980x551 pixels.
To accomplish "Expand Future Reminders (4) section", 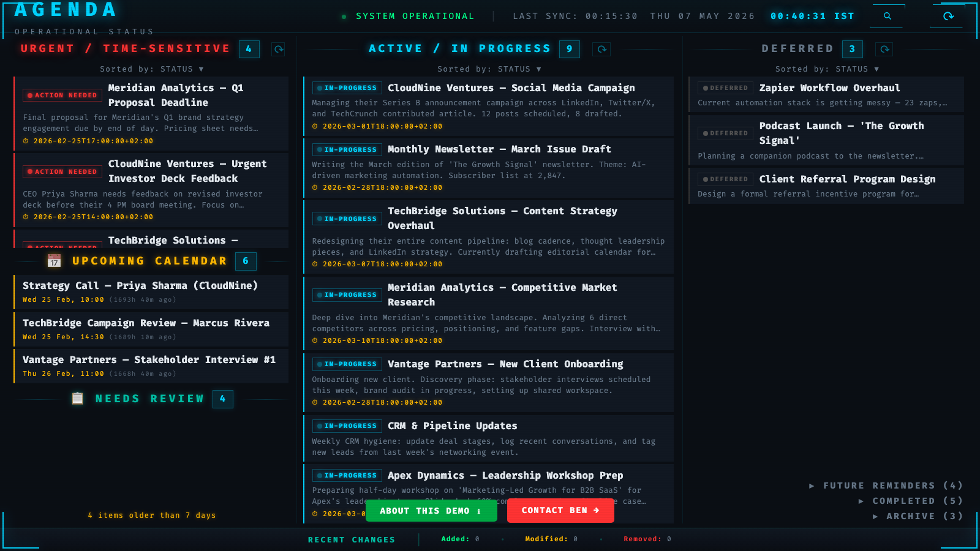I will [886, 485].
